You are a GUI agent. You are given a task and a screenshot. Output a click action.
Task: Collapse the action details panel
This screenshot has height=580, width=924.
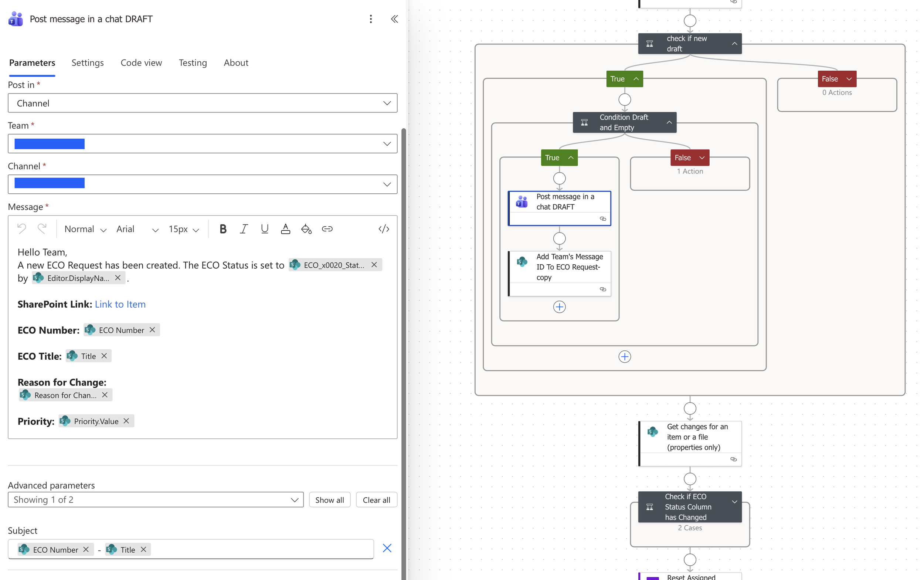tap(394, 19)
